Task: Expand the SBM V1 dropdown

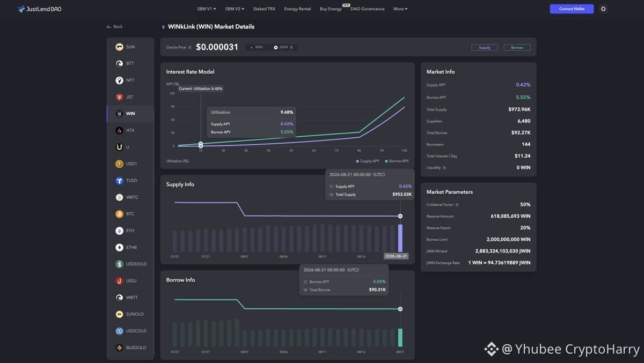Action: [207, 9]
